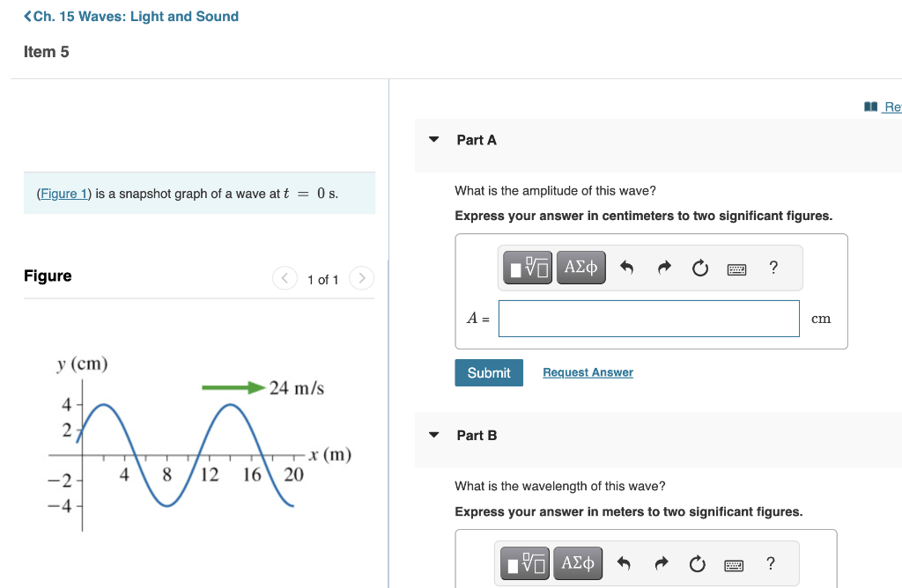Open Greek symbols menu for Part A
Screen dimensions: 902x588
[580, 268]
